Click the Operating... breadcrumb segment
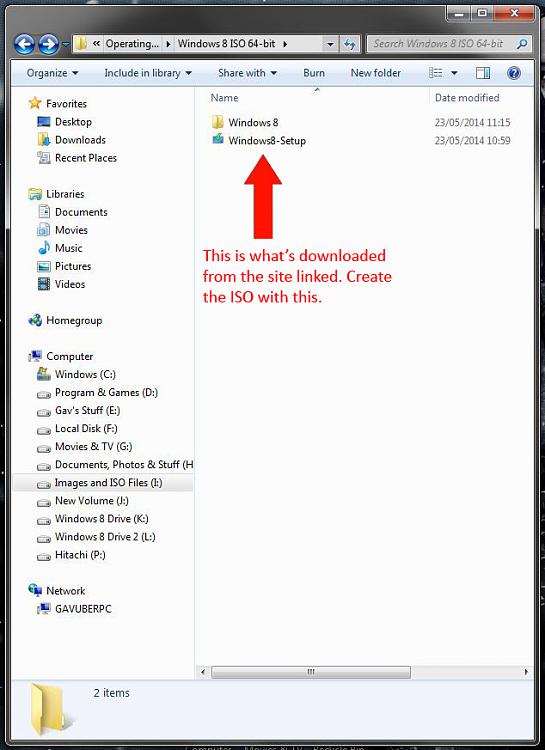545x750 pixels. click(132, 44)
